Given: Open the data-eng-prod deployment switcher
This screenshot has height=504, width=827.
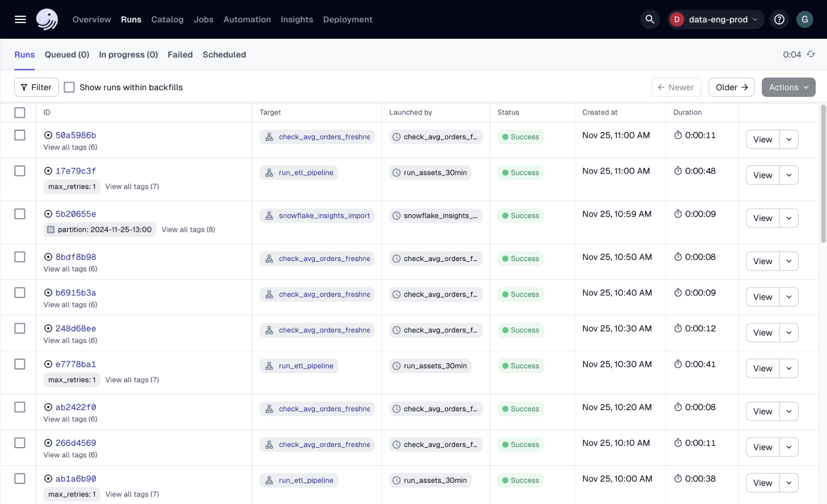Looking at the screenshot, I should click(715, 19).
